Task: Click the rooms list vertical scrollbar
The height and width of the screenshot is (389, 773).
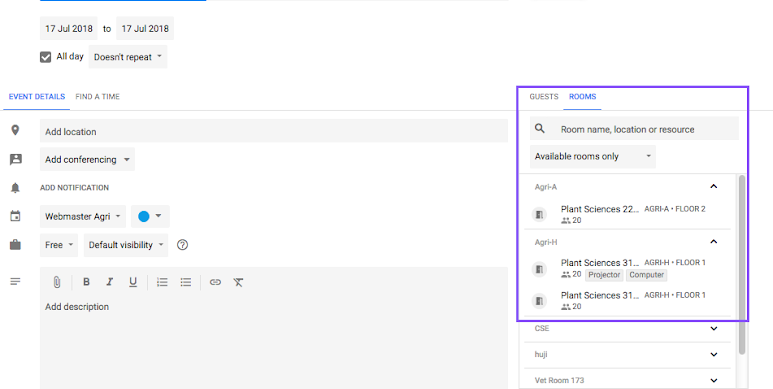Action: pos(742,264)
